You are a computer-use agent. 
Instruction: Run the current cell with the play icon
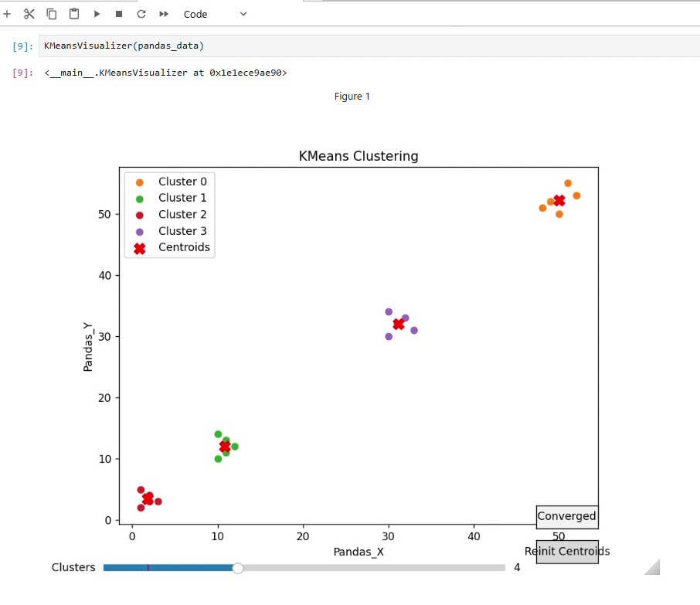(x=96, y=13)
